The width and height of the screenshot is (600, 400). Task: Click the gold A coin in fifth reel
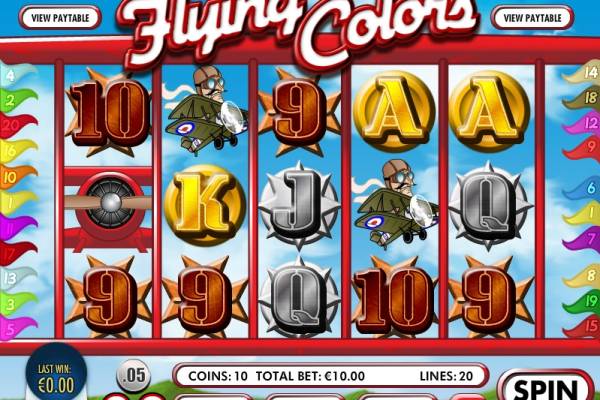click(490, 111)
